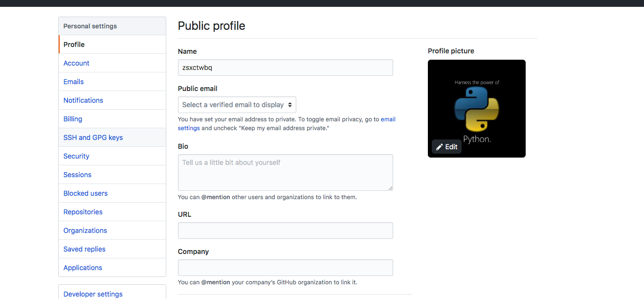Select Applications in the sidebar
The height and width of the screenshot is (299, 644).
tap(112, 268)
